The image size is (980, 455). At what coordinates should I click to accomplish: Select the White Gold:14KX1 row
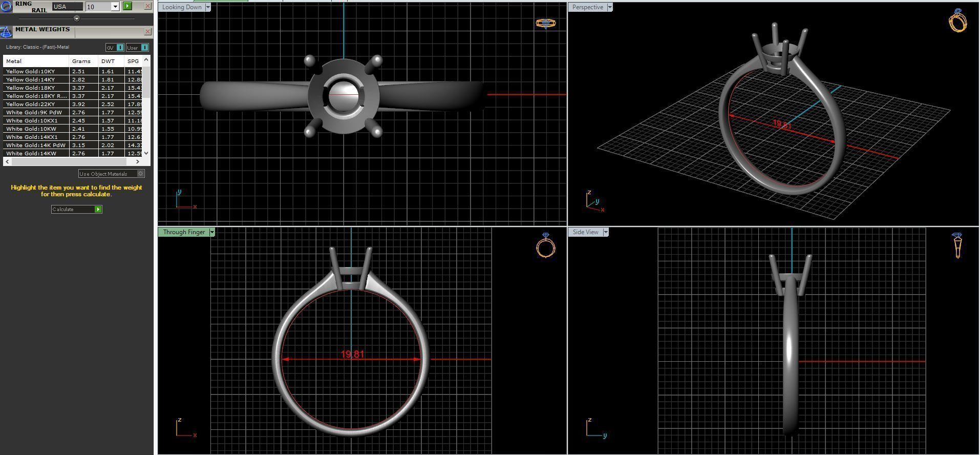pos(73,137)
